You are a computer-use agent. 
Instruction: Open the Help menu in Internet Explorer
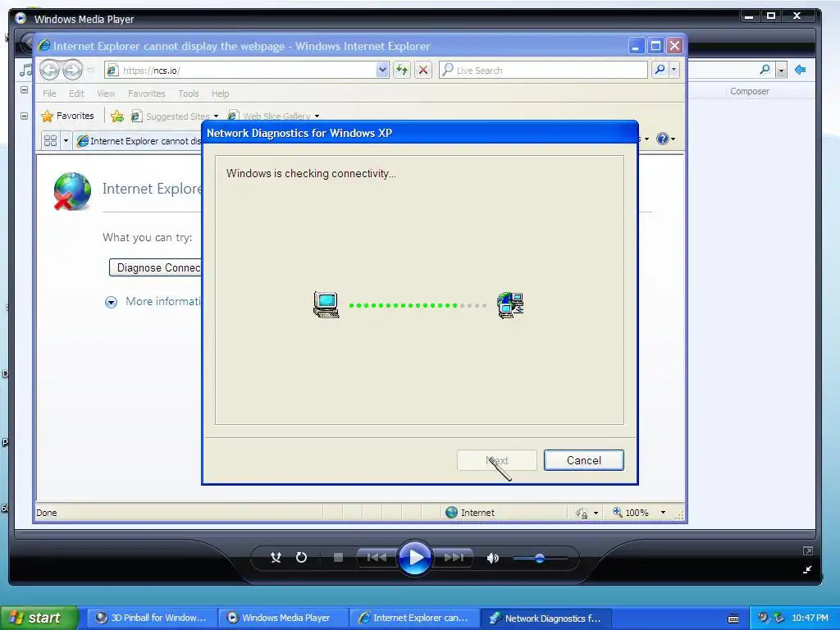(220, 94)
